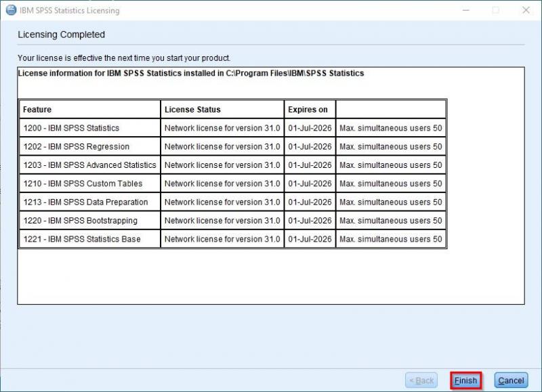The height and width of the screenshot is (392, 542).
Task: Click the IBM SPSS globe icon in title bar
Action: 11,10
